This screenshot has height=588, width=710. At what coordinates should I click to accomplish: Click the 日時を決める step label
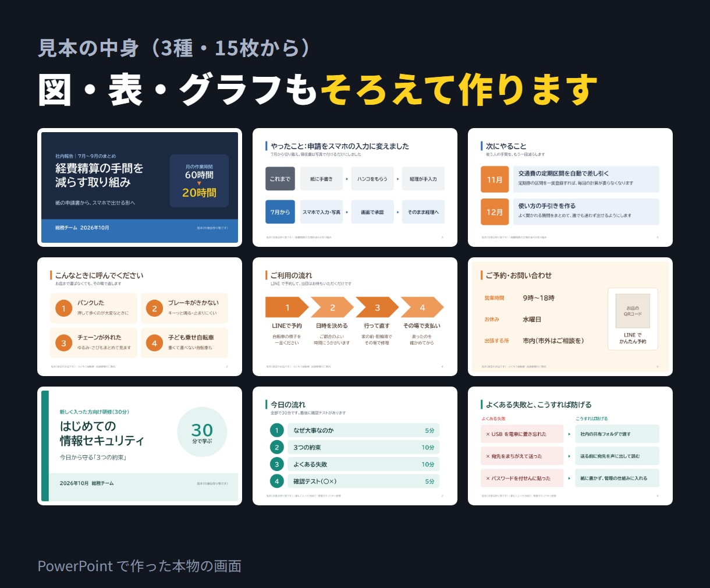[332, 326]
